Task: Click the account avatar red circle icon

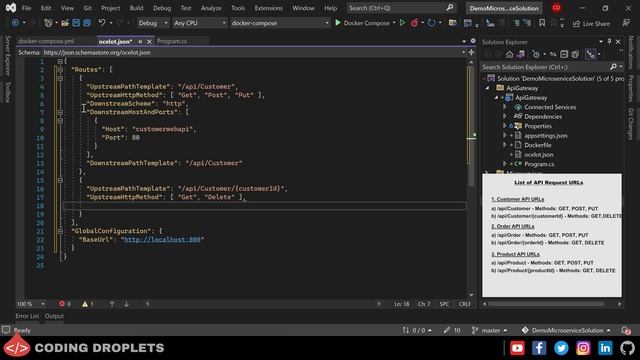Action: [x=556, y=8]
